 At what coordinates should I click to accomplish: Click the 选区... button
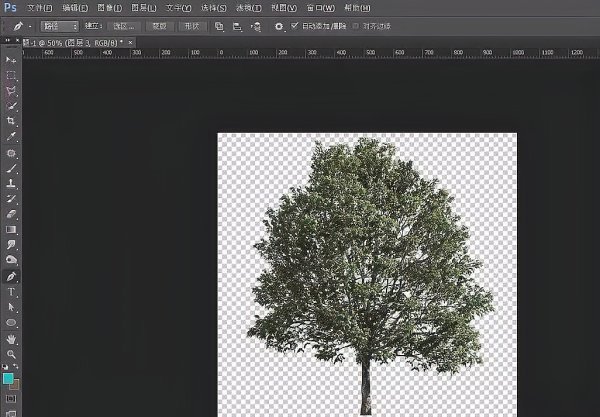click(124, 26)
